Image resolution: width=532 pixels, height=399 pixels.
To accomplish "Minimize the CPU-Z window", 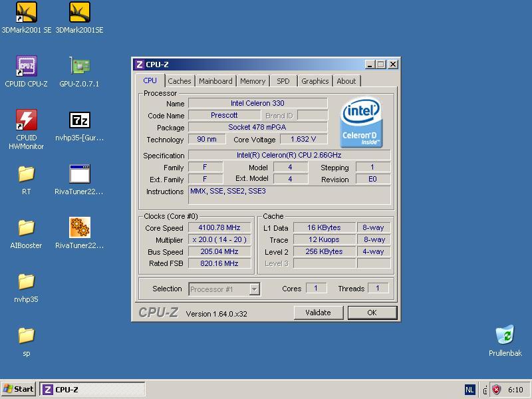I will [370, 65].
